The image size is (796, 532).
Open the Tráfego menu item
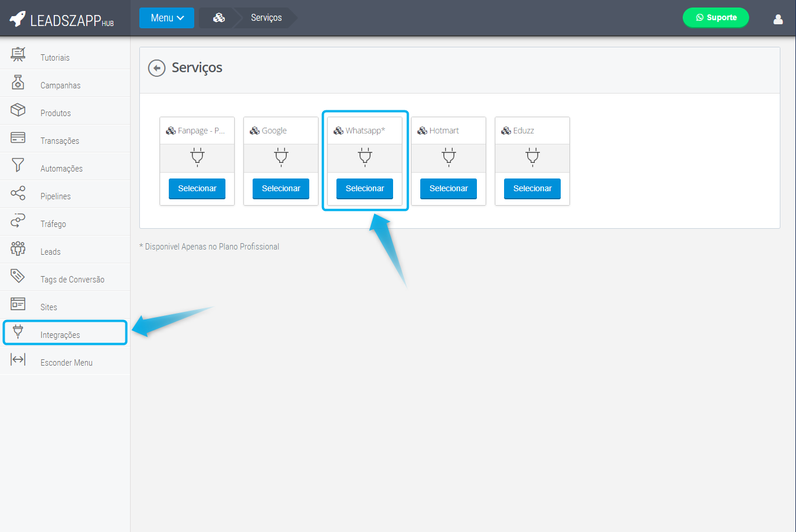coord(53,224)
